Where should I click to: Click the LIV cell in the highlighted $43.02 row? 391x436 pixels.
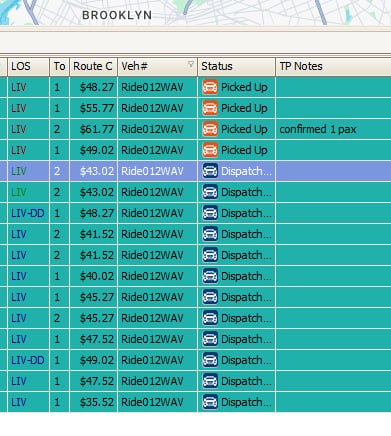click(28, 171)
